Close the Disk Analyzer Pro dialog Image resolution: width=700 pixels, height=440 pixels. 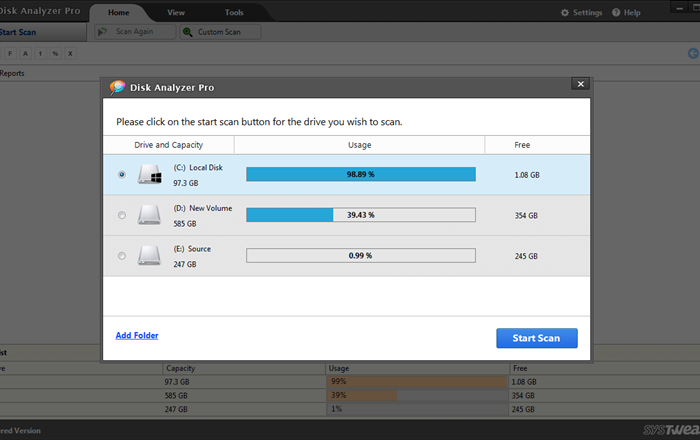click(580, 84)
